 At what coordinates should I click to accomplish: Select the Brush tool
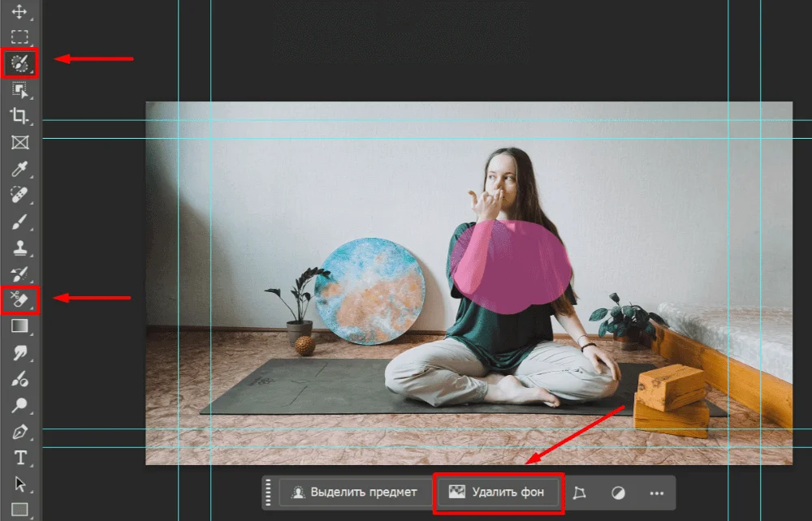(x=19, y=222)
